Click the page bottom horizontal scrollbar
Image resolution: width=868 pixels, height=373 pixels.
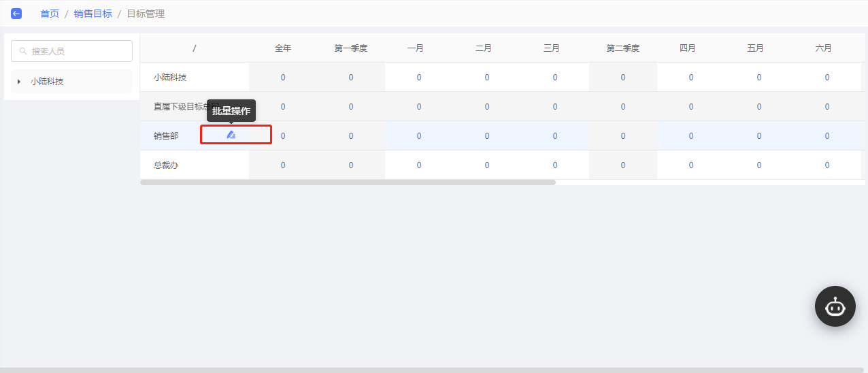[434, 370]
